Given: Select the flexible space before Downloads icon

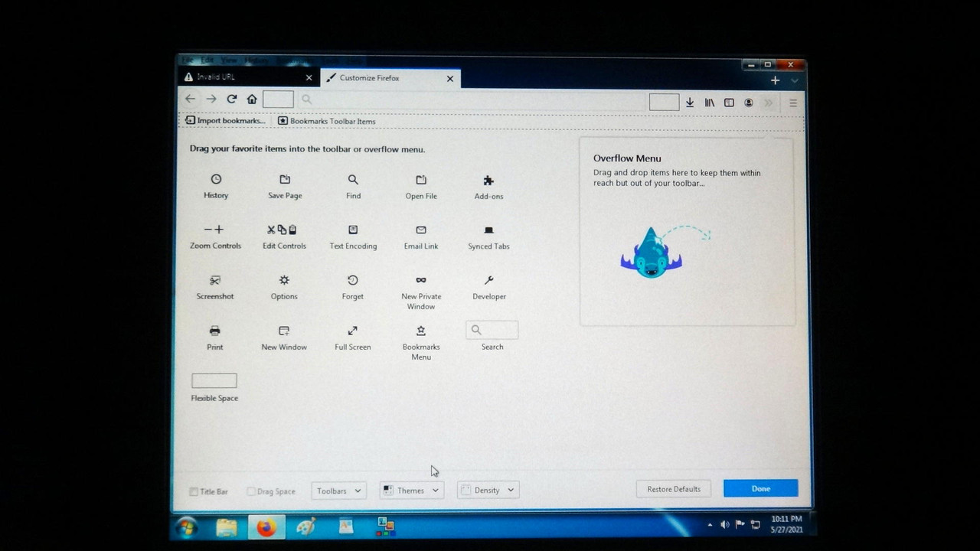Looking at the screenshot, I should [x=664, y=102].
